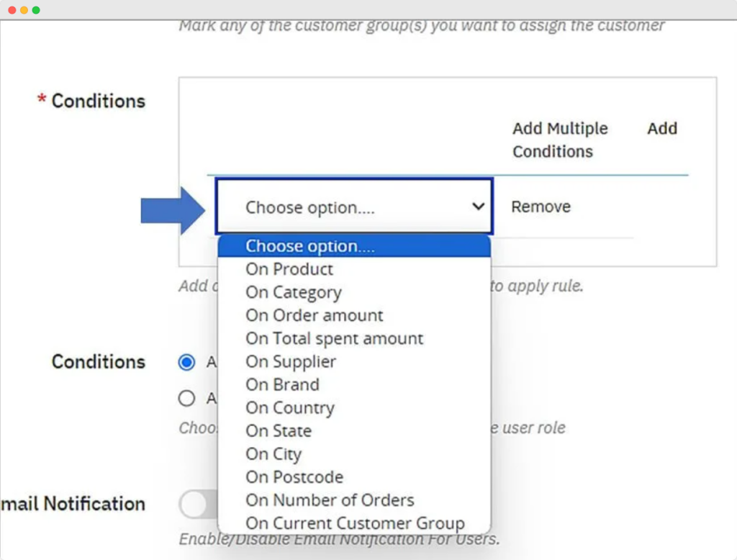Select 'On Product' from dropdown list
Viewport: 737px width, 560px height.
click(289, 269)
